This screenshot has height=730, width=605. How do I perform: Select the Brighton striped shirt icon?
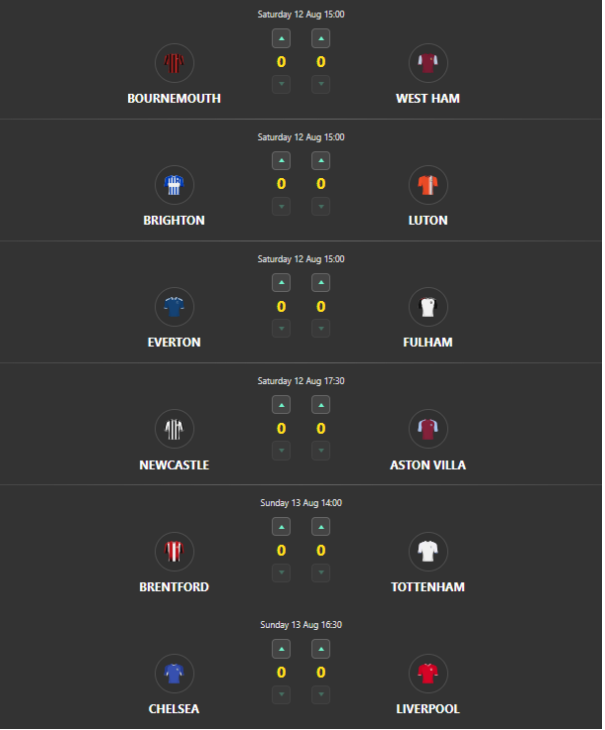(x=175, y=185)
